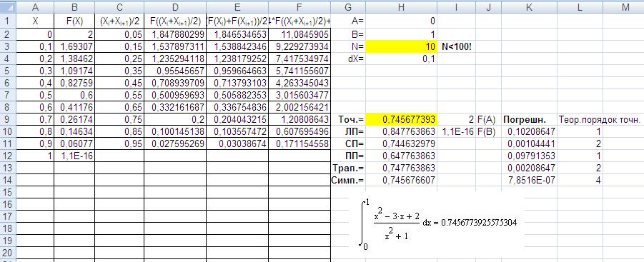This screenshot has width=644, height=262.
Task: Click the N<100! warning cell
Action: 457,46
